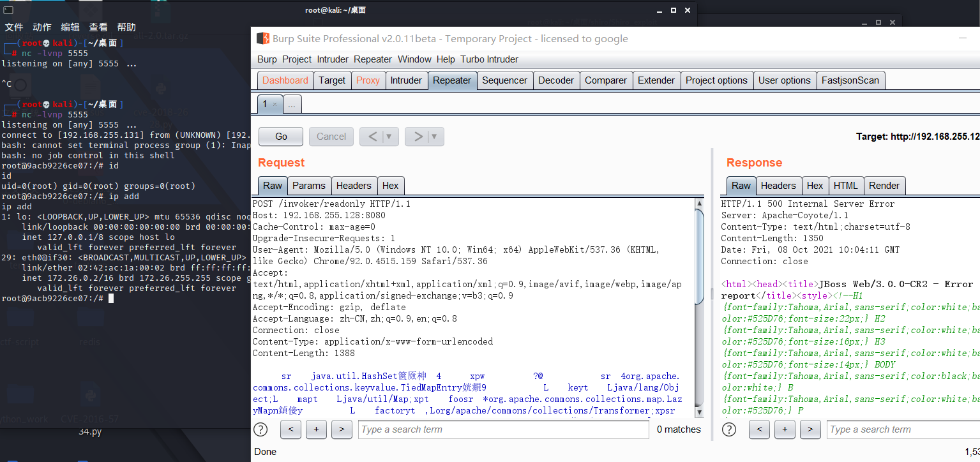
Task: Click the 'HTTP/1.1 500 Internal Server Error' response line
Action: tap(808, 204)
